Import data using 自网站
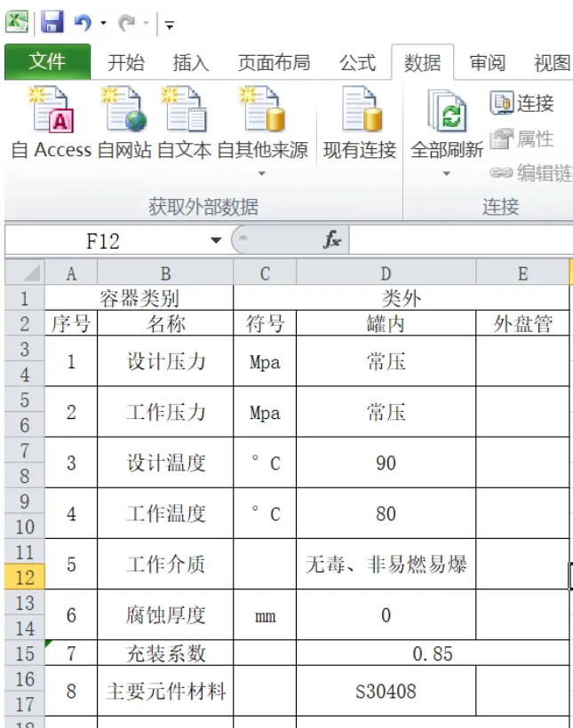This screenshot has height=728, width=573. 124,123
